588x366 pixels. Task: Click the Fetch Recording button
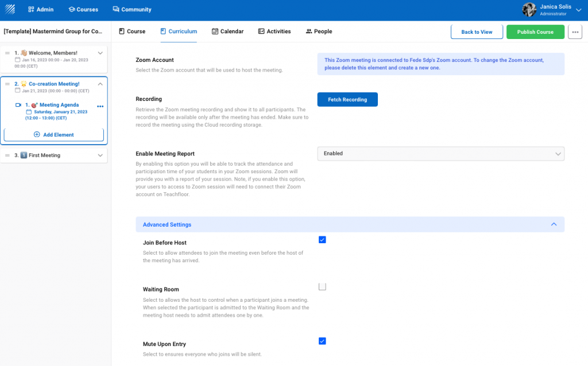[347, 100]
